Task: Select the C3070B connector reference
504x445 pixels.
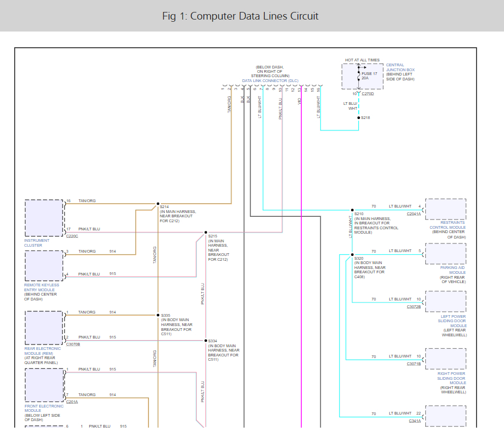Action: click(73, 344)
